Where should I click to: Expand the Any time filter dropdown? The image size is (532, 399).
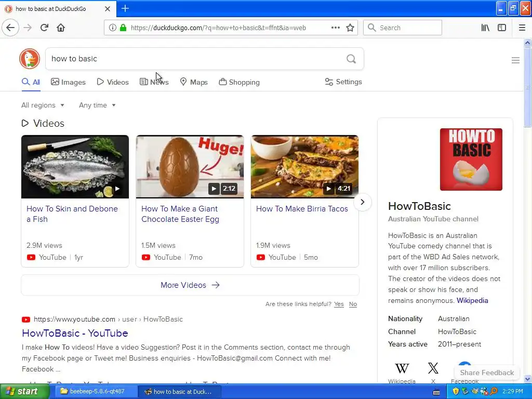97,105
